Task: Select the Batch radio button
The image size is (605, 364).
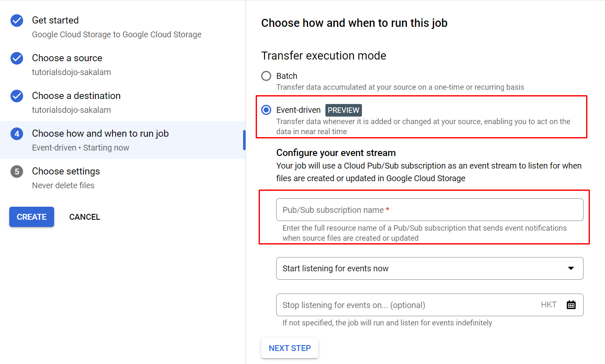Action: point(266,76)
